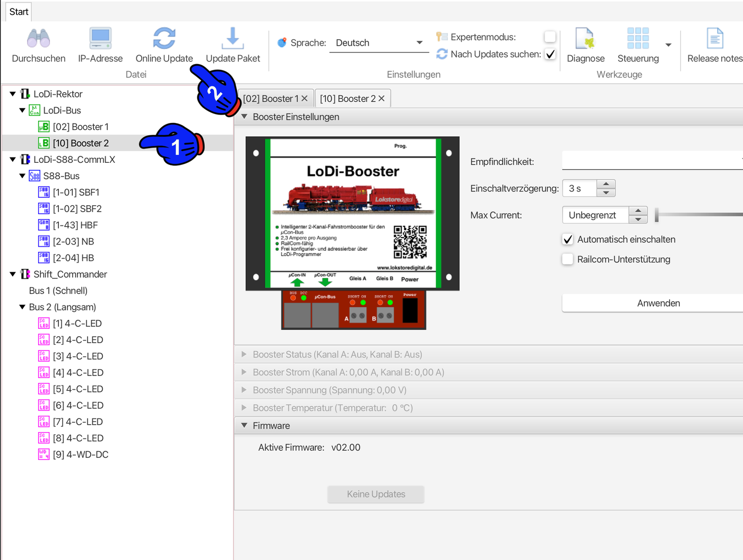Click the [1-02] SBF2 module icon

tap(44, 209)
